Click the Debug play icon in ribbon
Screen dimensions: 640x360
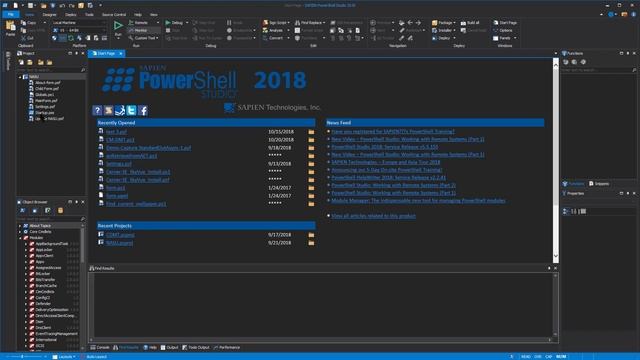pyautogui.click(x=168, y=23)
